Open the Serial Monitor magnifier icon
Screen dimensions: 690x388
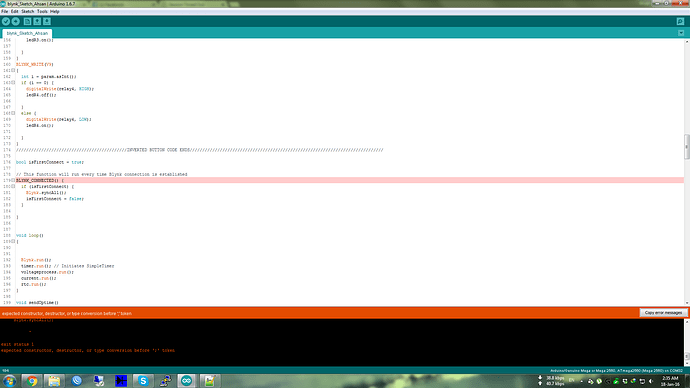[680, 22]
